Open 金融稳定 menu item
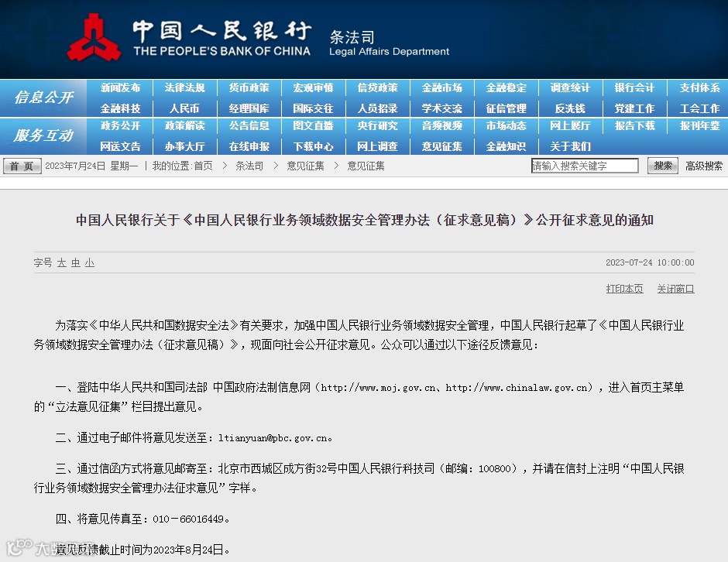 click(x=506, y=87)
